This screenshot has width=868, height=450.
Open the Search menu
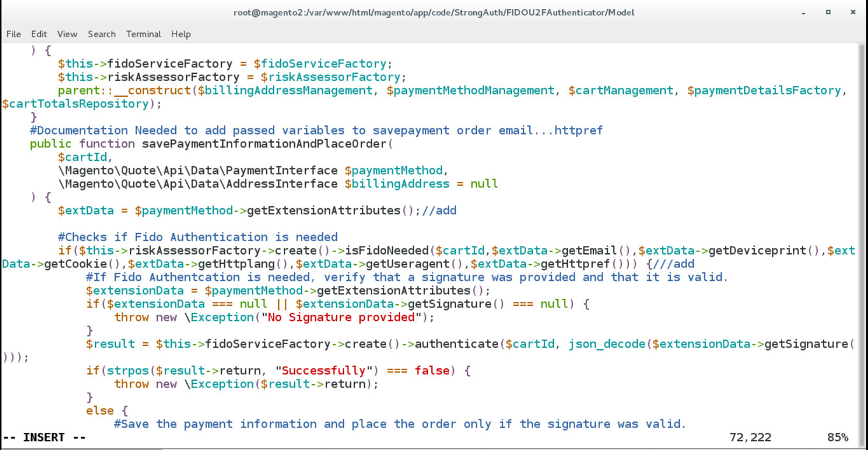click(x=102, y=34)
